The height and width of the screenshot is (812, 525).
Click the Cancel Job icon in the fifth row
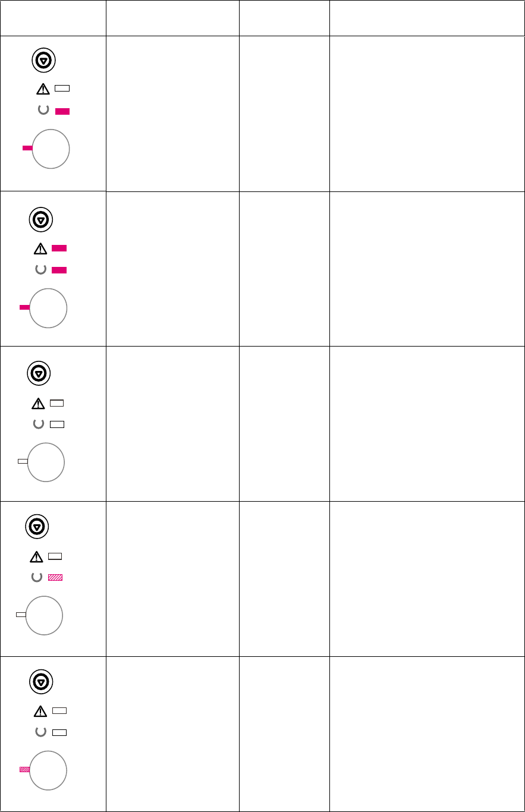pos(40,681)
